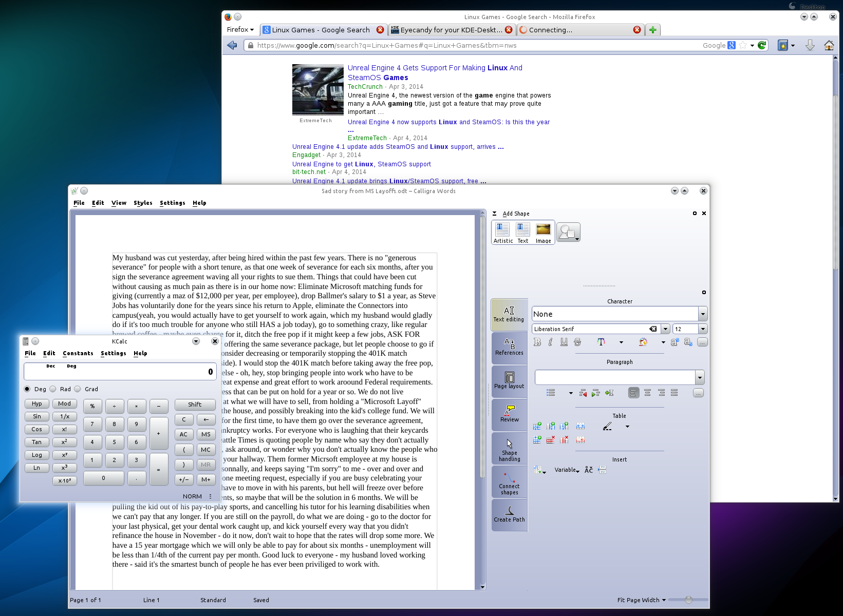Click merge cells table icon
This screenshot has height=616, width=843.
580,426
